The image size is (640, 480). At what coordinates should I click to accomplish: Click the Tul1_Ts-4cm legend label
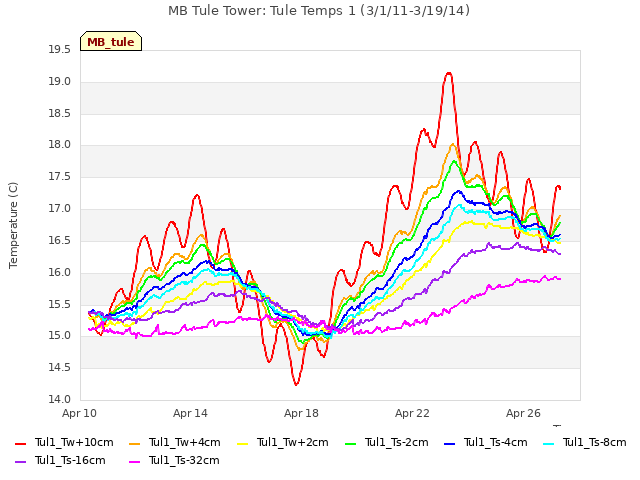[x=496, y=442]
